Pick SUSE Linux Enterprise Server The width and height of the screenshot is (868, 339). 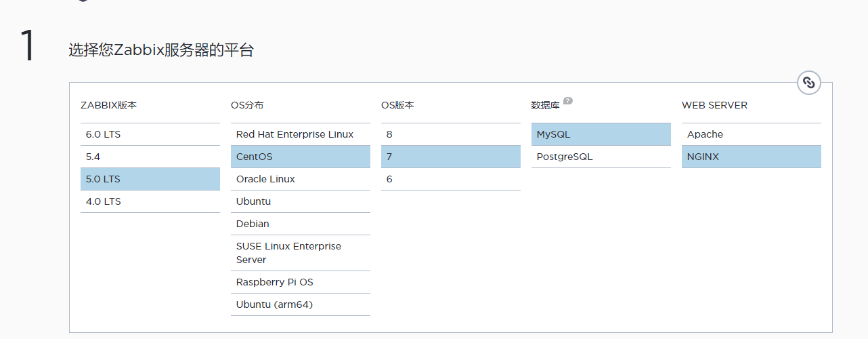[301, 253]
